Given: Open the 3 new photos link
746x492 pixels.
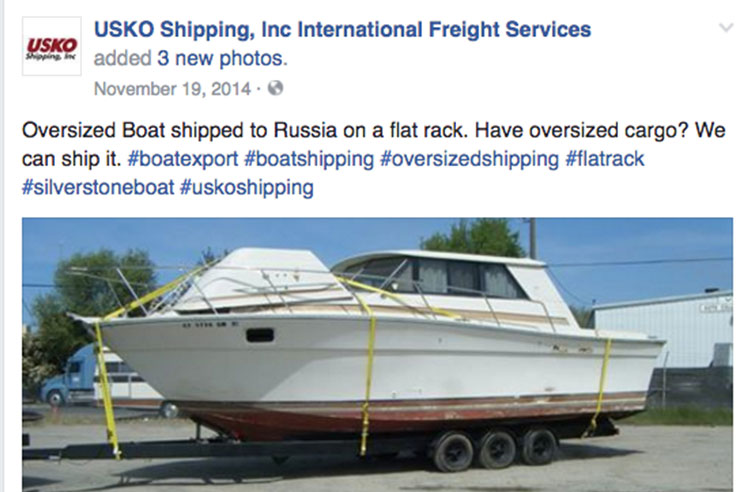Looking at the screenshot, I should (x=222, y=59).
